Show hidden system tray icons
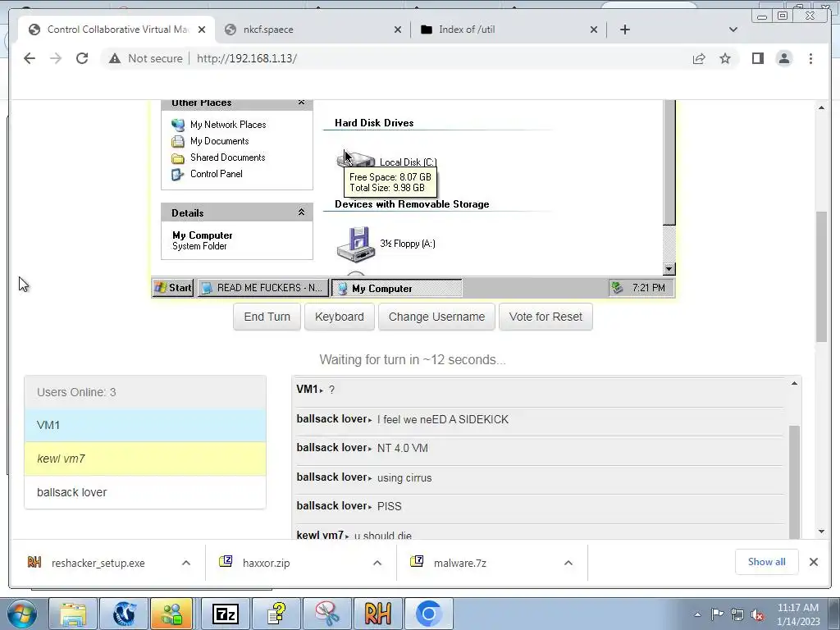The width and height of the screenshot is (840, 630). pyautogui.click(x=697, y=614)
